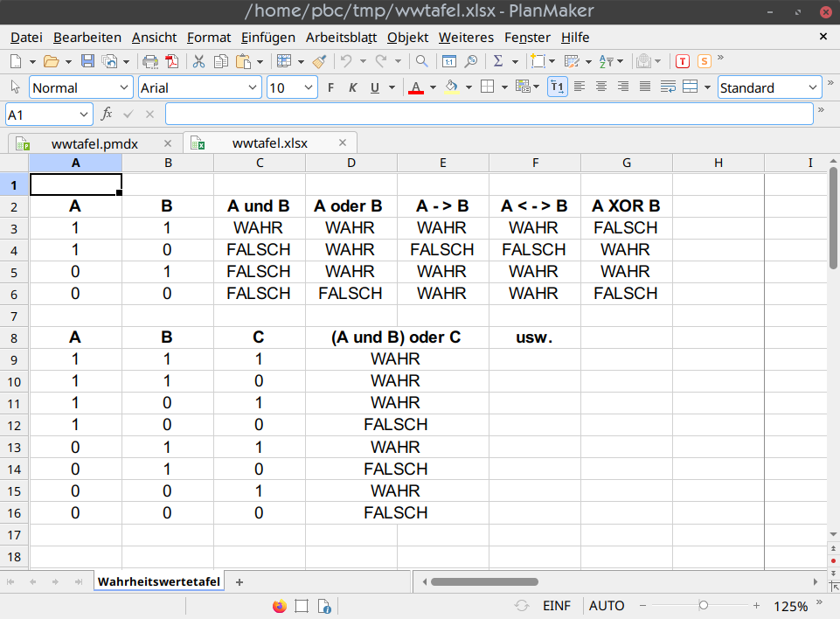
Task: Click the formula input bar
Action: pos(489,114)
